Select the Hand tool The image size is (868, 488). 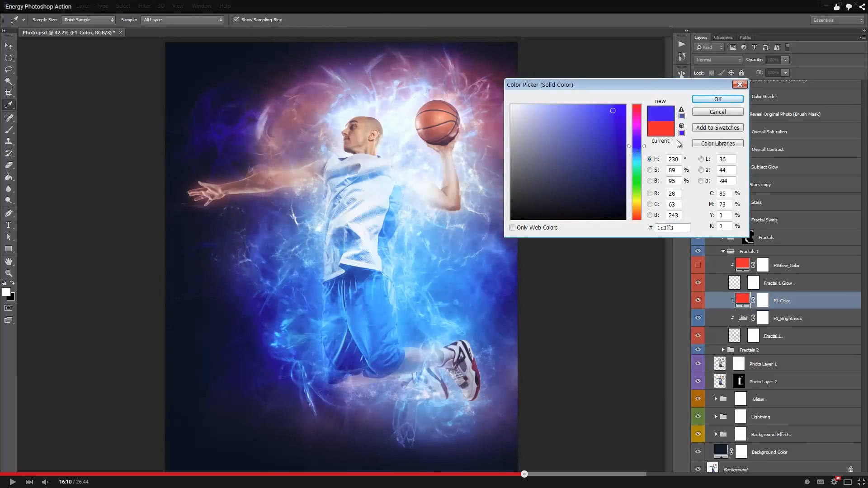(9, 262)
